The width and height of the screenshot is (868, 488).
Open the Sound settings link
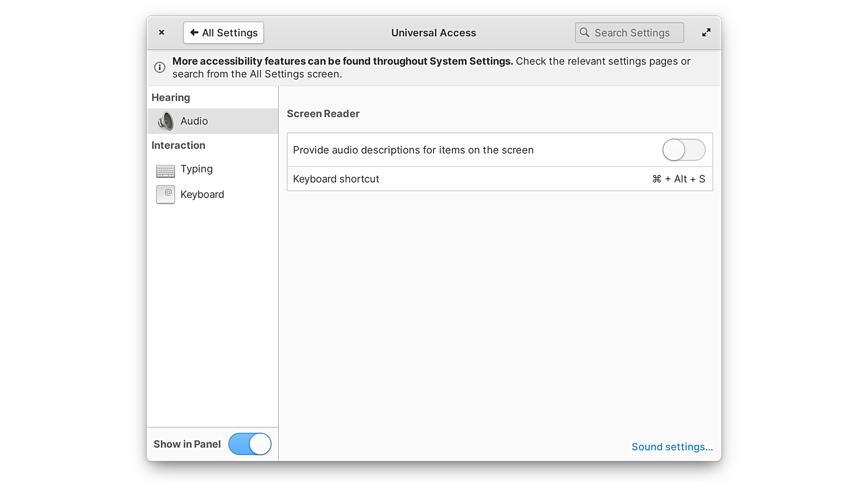672,447
